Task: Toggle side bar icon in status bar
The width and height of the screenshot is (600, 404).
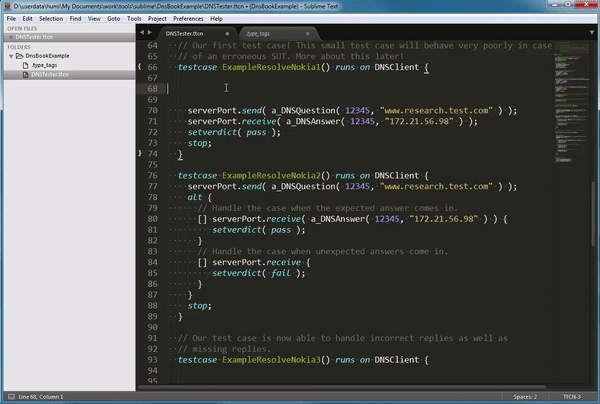Action: pyautogui.click(x=11, y=397)
